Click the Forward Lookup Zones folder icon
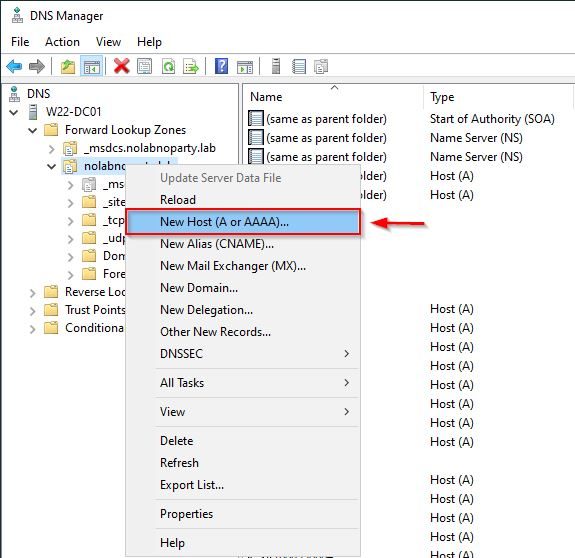Viewport: 575px width, 558px height. tap(51, 130)
